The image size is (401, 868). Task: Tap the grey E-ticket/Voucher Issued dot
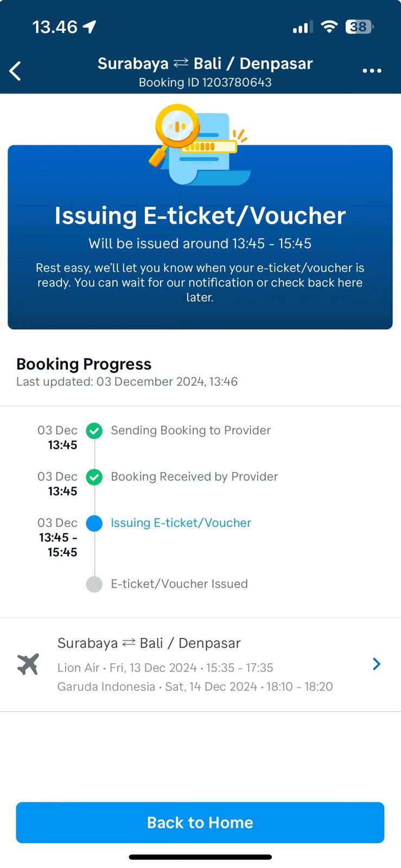pyautogui.click(x=94, y=584)
